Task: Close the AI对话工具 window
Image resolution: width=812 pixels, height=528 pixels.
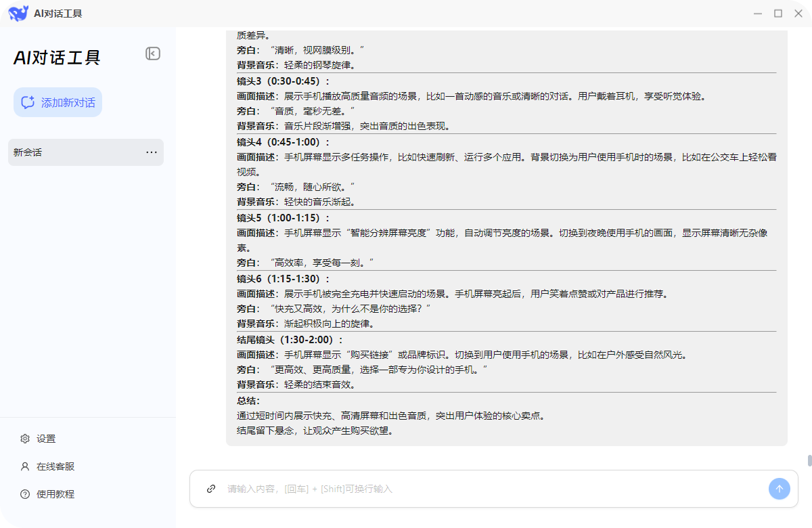Action: click(x=798, y=14)
